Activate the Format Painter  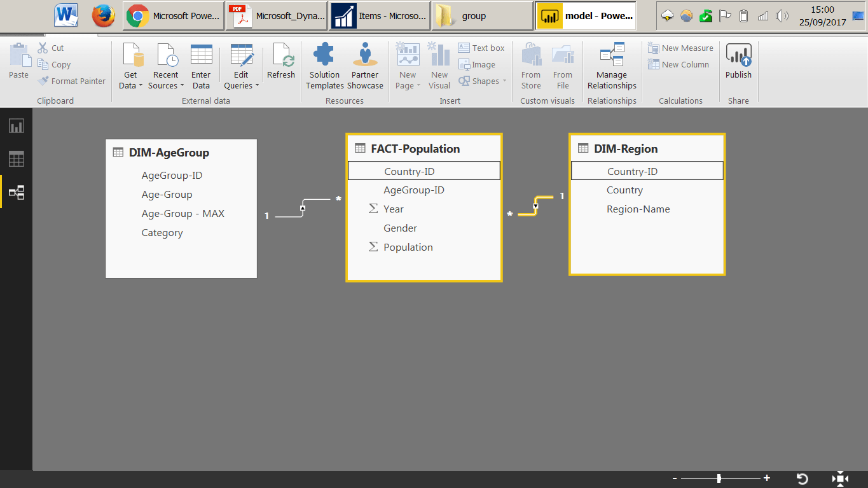click(71, 81)
